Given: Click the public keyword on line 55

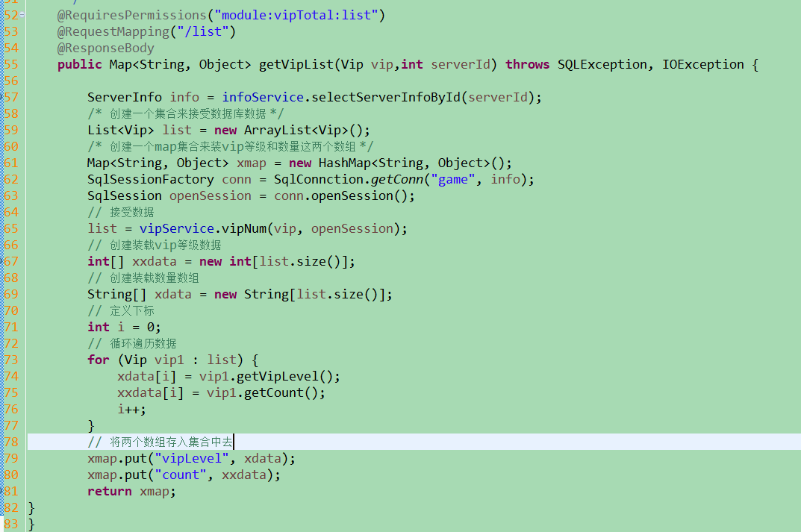Looking at the screenshot, I should [x=80, y=64].
